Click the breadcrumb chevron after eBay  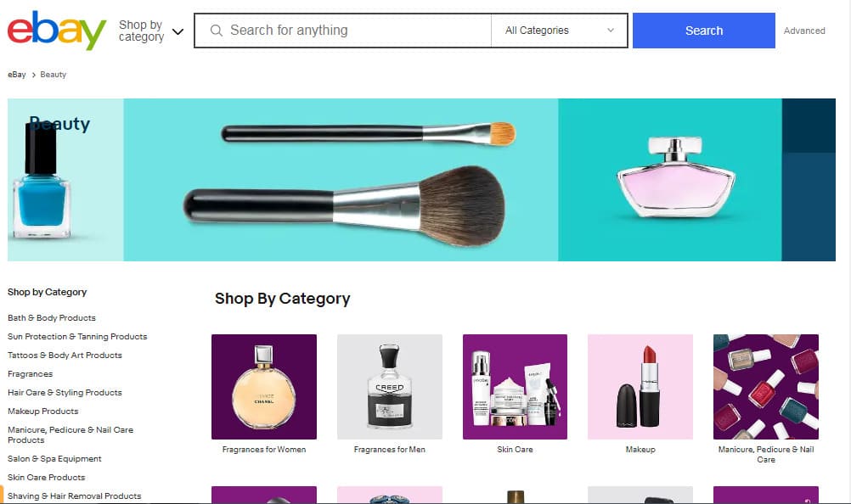pos(34,75)
